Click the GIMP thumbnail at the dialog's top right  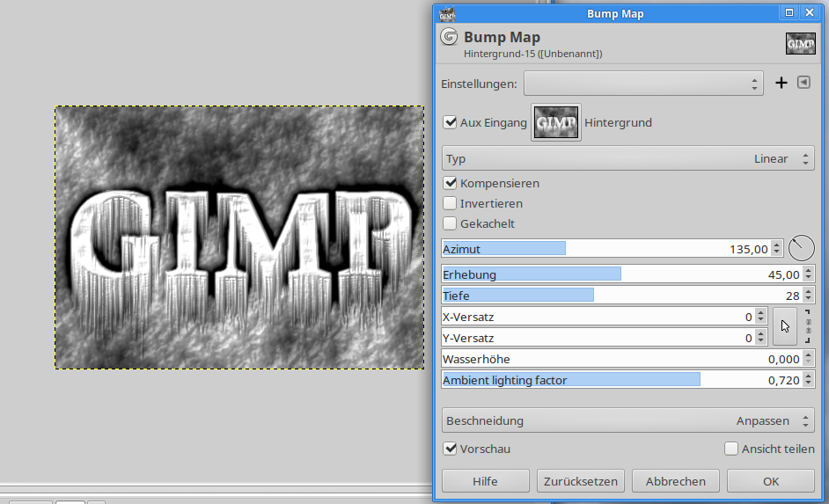[800, 44]
